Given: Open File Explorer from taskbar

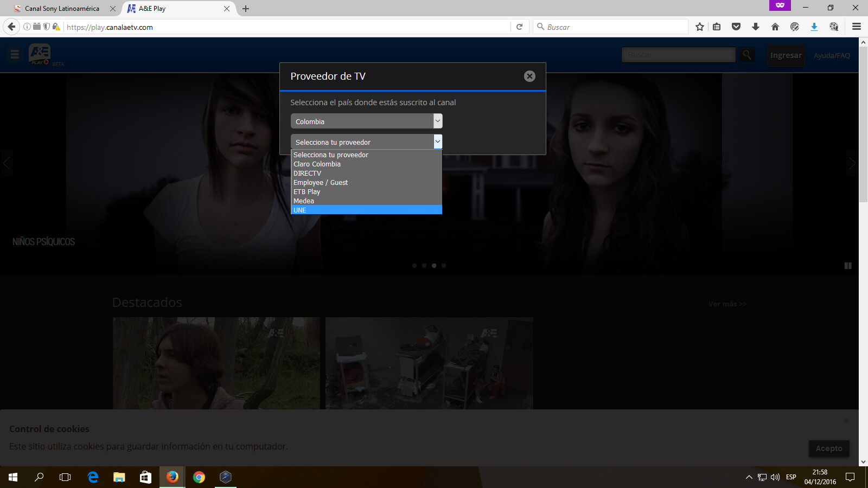Looking at the screenshot, I should point(119,477).
